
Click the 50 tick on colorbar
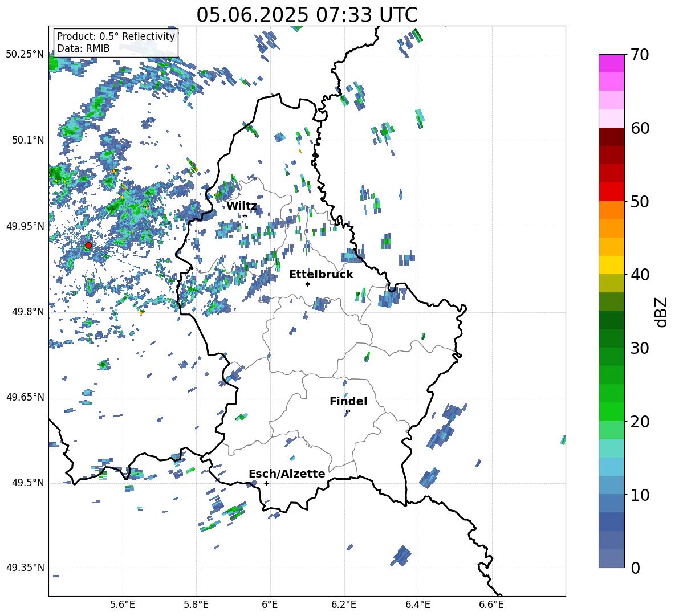click(640, 202)
